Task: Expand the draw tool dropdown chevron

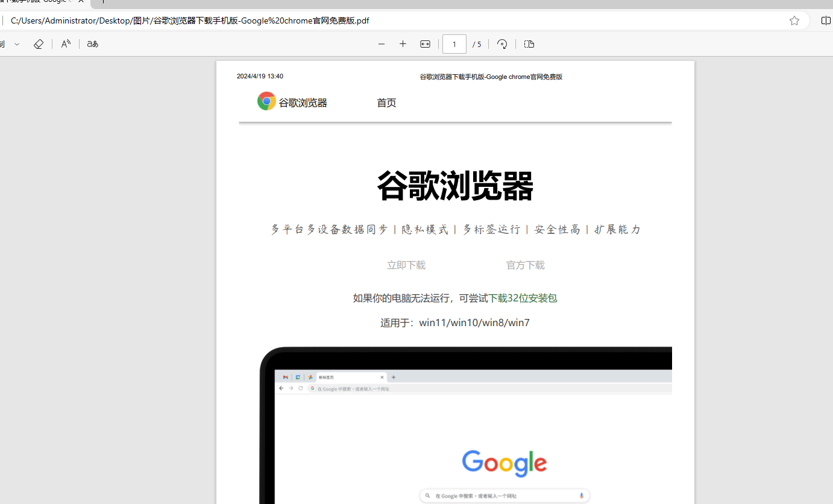Action: click(17, 44)
